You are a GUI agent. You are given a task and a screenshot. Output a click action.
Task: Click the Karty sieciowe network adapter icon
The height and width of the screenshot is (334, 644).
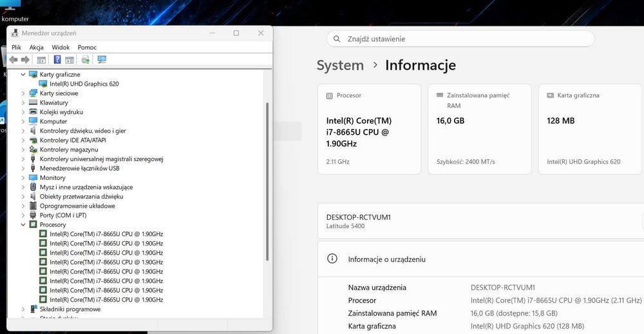[33, 93]
